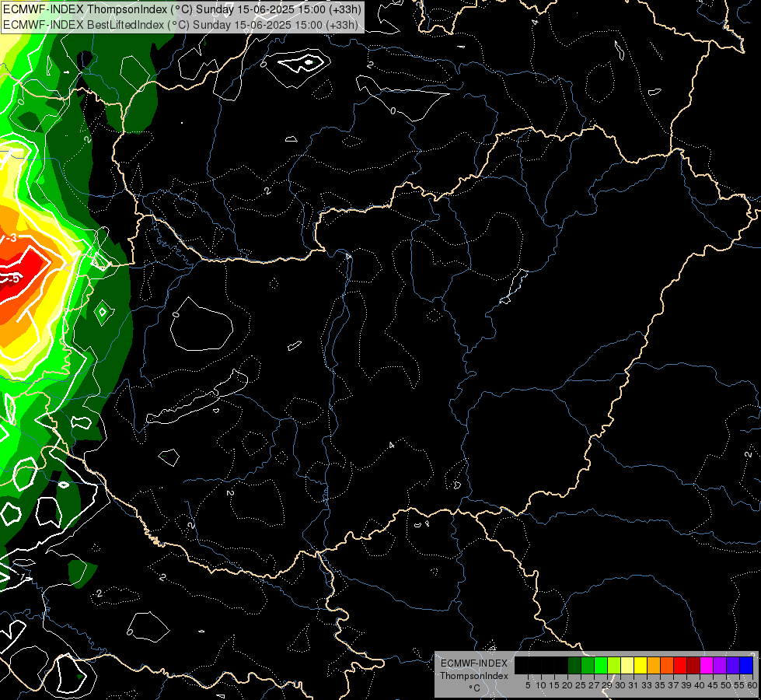
Task: Click the -3 contour label in orange area
Action: pyautogui.click(x=11, y=237)
